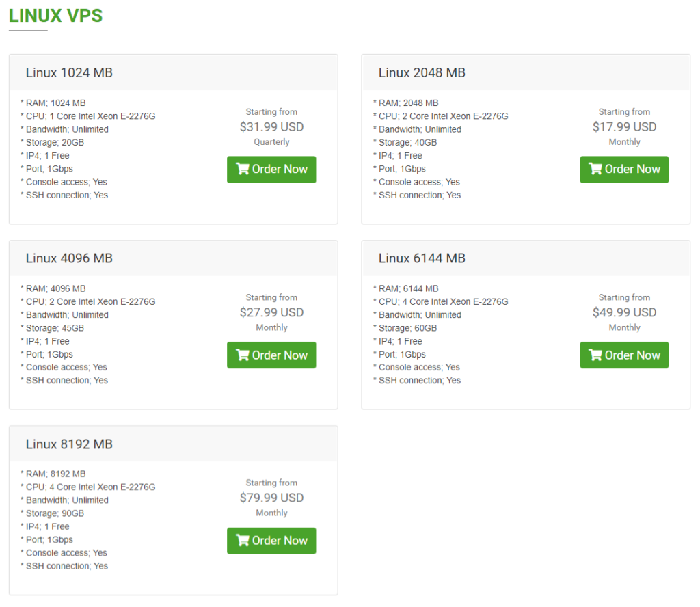
Task: Click the cart icon on Linux 2048 MB's Order Now button
Action: [x=595, y=169]
